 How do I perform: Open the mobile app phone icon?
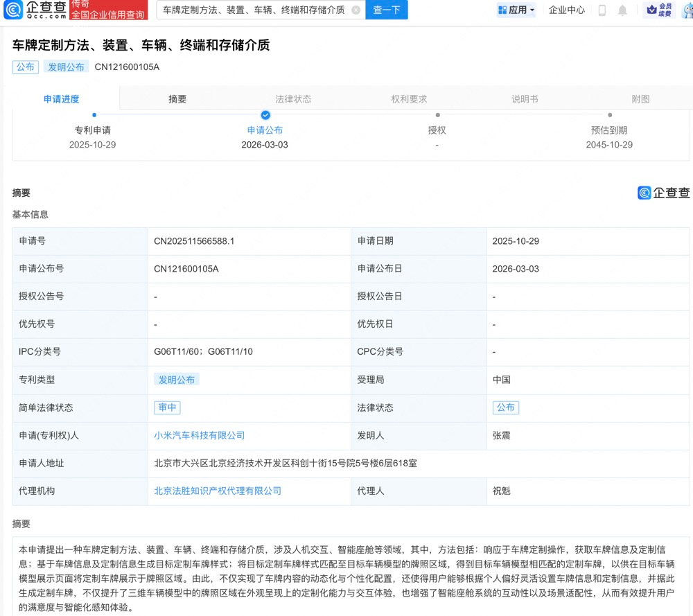pyautogui.click(x=602, y=10)
